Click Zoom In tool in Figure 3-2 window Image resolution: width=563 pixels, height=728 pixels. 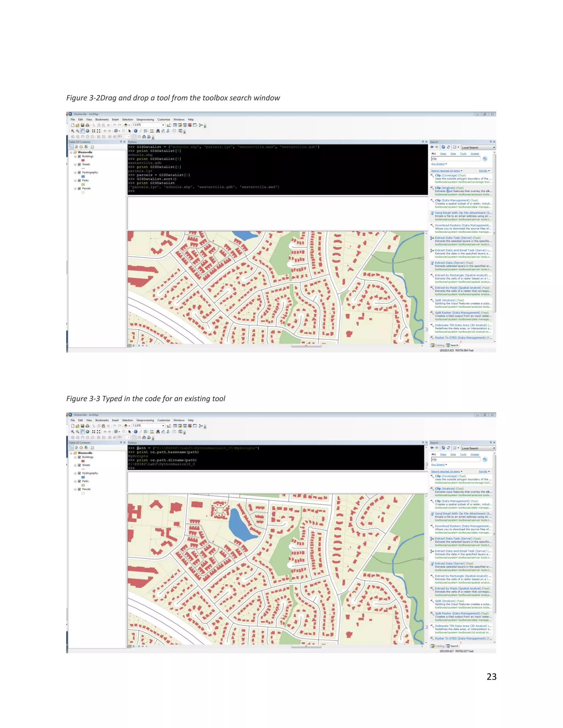coord(73,131)
